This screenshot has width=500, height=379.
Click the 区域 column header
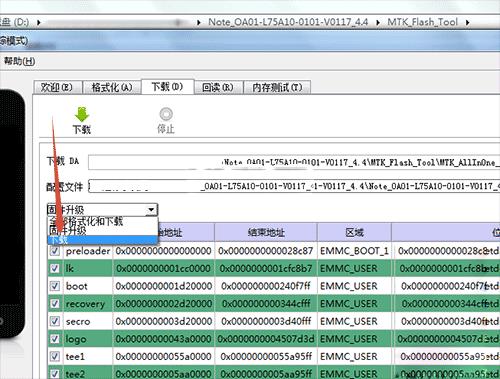(x=354, y=232)
